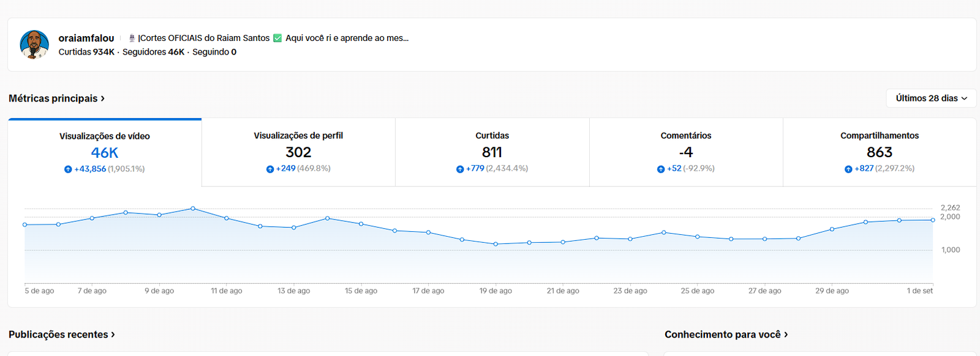Open the "Últimos 28 dias" date range dropdown
980x356 pixels.
click(x=931, y=98)
